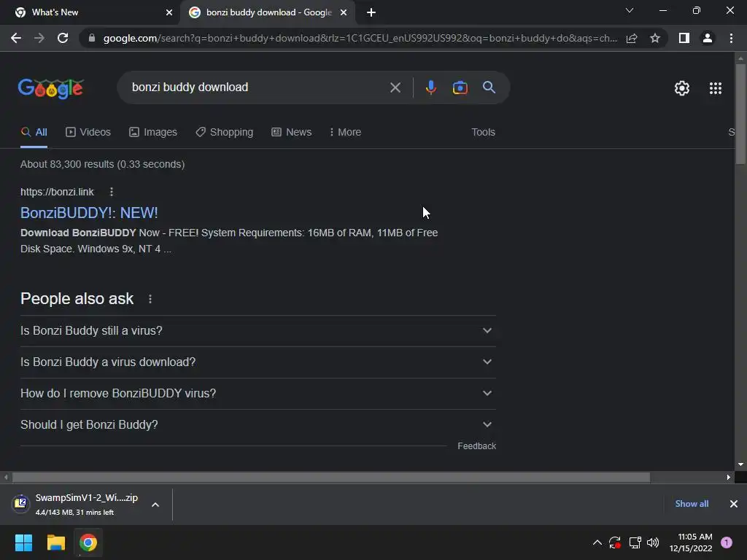The width and height of the screenshot is (747, 560).
Task: Open the More search filters menu
Action: pyautogui.click(x=345, y=133)
